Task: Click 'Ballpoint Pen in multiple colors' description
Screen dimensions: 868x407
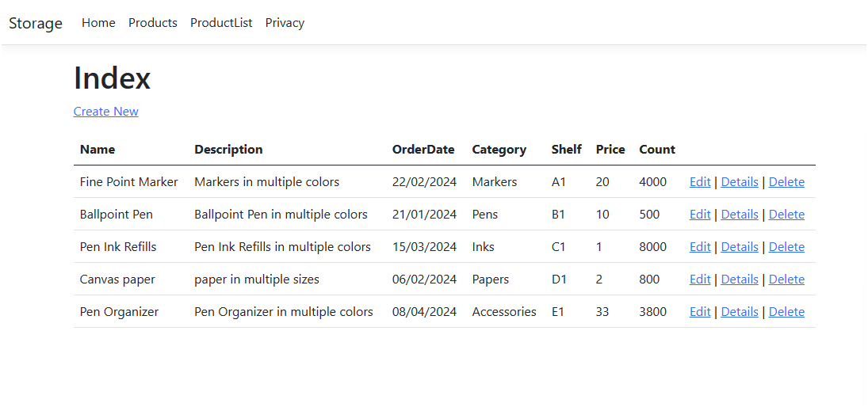Action: [281, 215]
